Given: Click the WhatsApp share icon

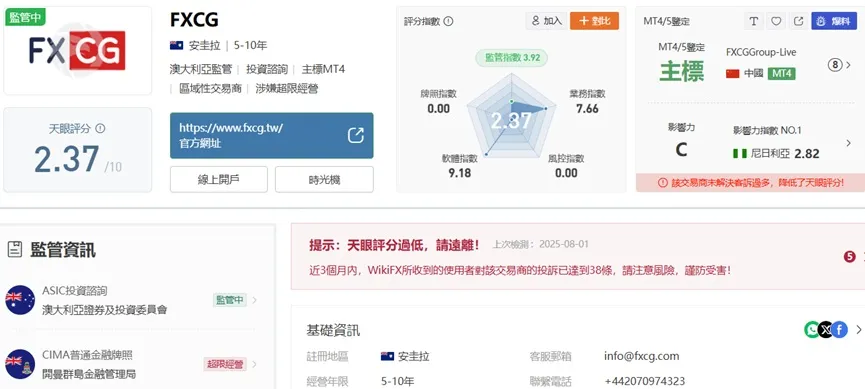Looking at the screenshot, I should click(x=812, y=330).
